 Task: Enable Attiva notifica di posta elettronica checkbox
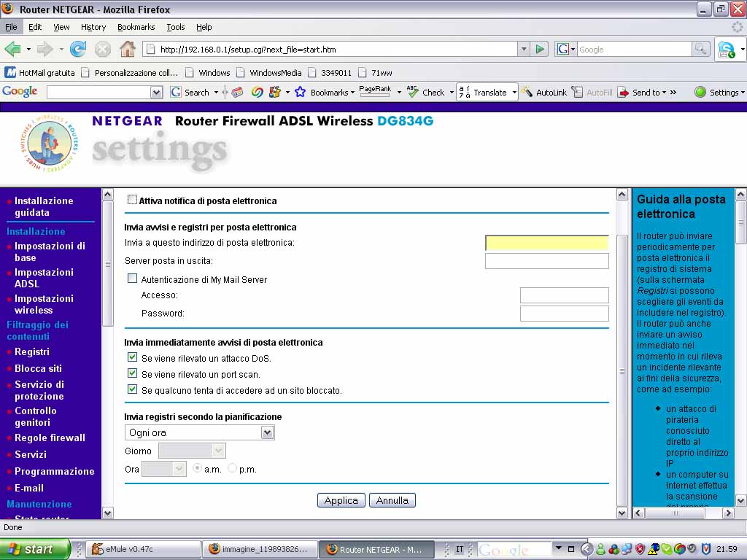tap(133, 200)
